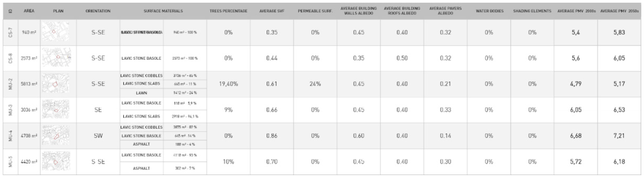Select the MU-4 row ID label
Image resolution: width=644 pixels, height=178 pixels.
click(10, 136)
